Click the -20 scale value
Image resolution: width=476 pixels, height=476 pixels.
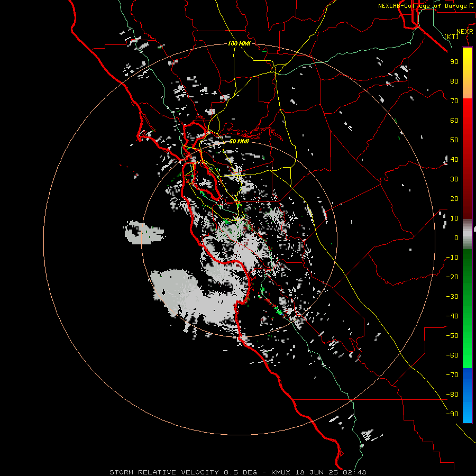tap(452, 277)
